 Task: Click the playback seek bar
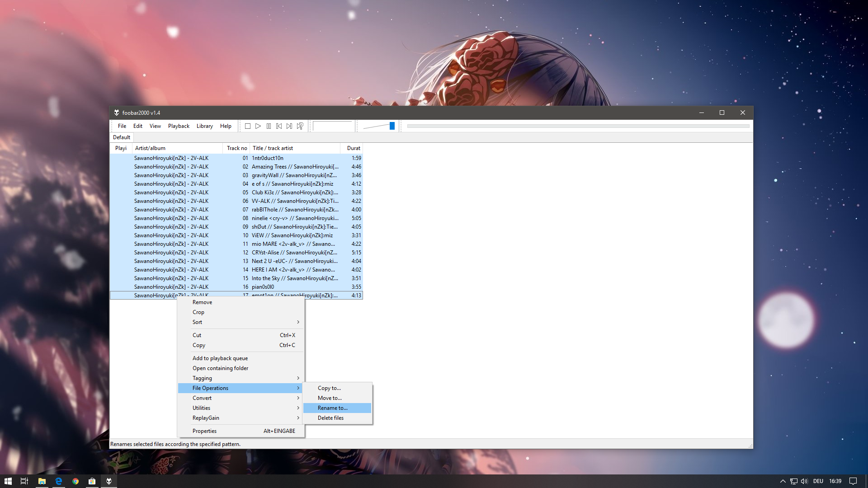coord(578,126)
